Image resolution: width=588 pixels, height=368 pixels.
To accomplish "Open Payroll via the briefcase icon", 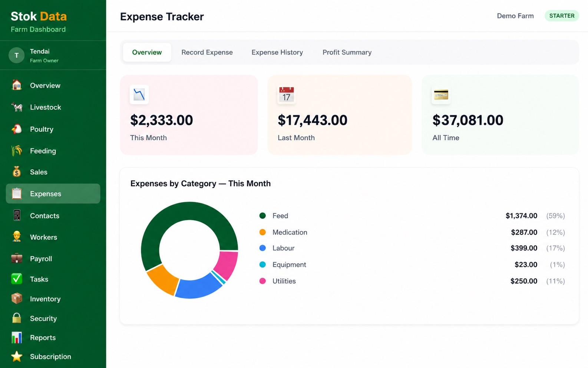I will (x=17, y=258).
